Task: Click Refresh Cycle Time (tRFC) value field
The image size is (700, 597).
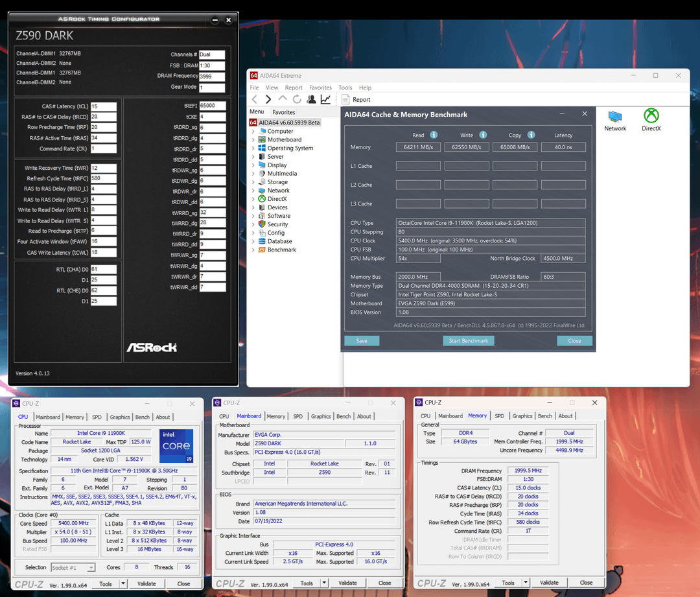Action: 104,178
